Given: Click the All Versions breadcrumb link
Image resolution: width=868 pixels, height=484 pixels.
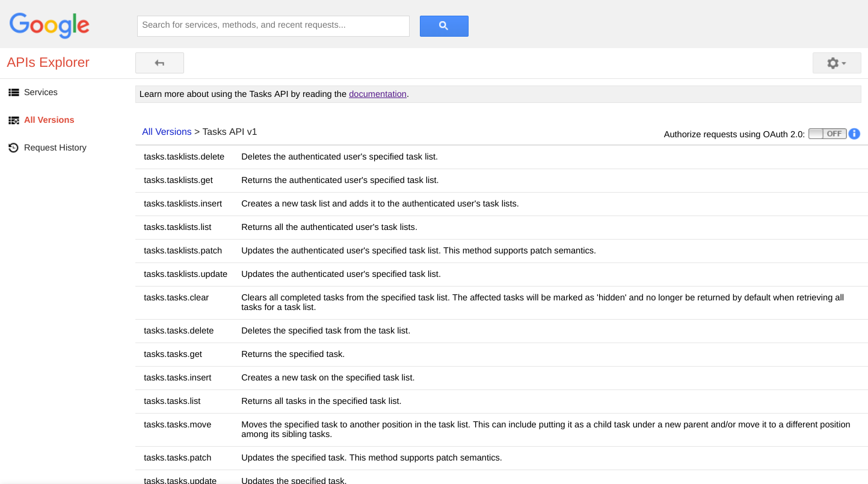Looking at the screenshot, I should click(x=167, y=131).
